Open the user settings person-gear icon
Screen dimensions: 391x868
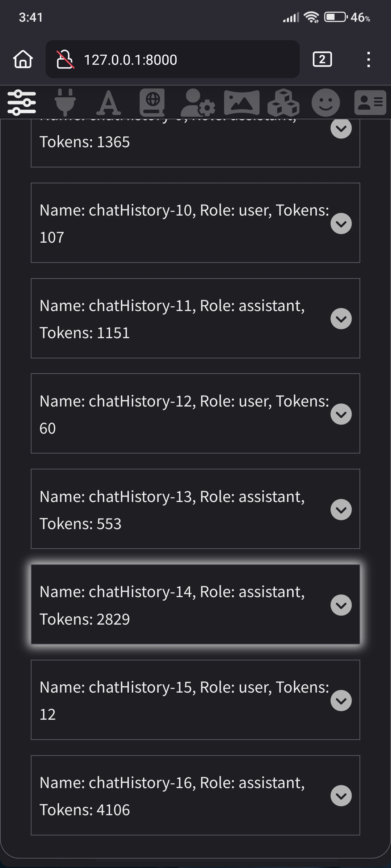click(x=198, y=103)
